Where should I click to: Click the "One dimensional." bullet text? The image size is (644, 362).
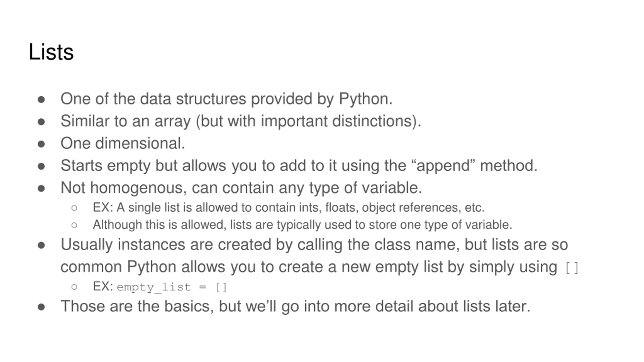pos(123,143)
